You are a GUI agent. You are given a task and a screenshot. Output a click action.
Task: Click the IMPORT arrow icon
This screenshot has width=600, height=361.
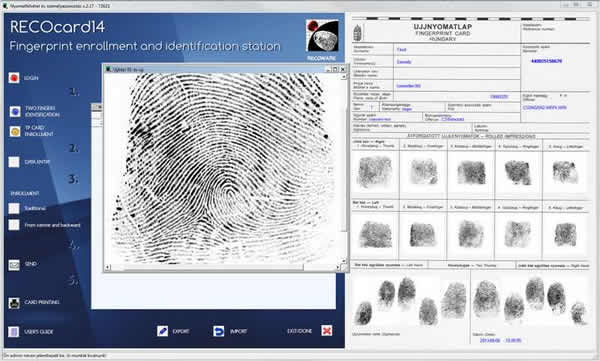tap(218, 331)
